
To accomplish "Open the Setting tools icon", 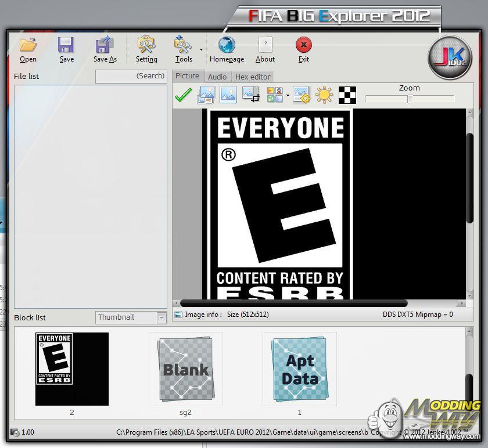I will click(146, 45).
